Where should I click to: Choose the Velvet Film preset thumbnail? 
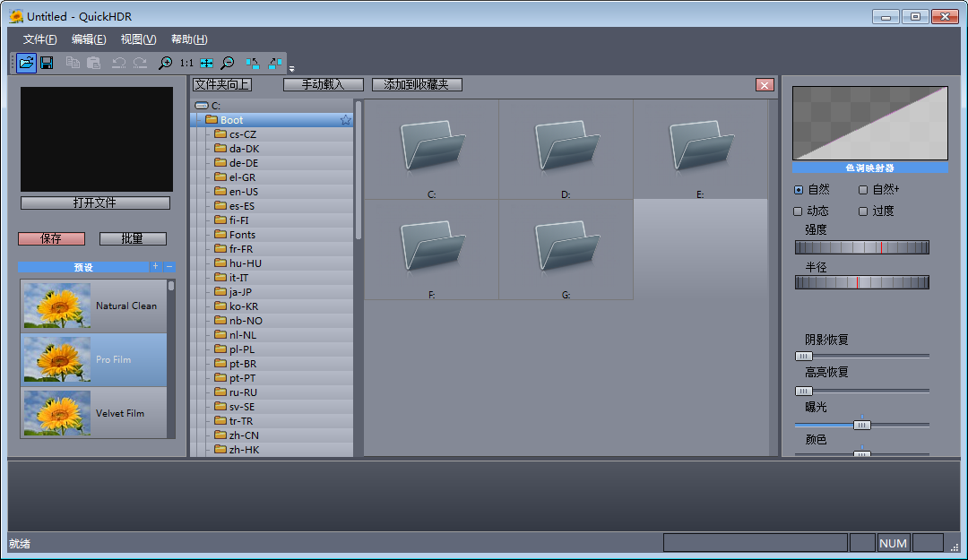[56, 413]
